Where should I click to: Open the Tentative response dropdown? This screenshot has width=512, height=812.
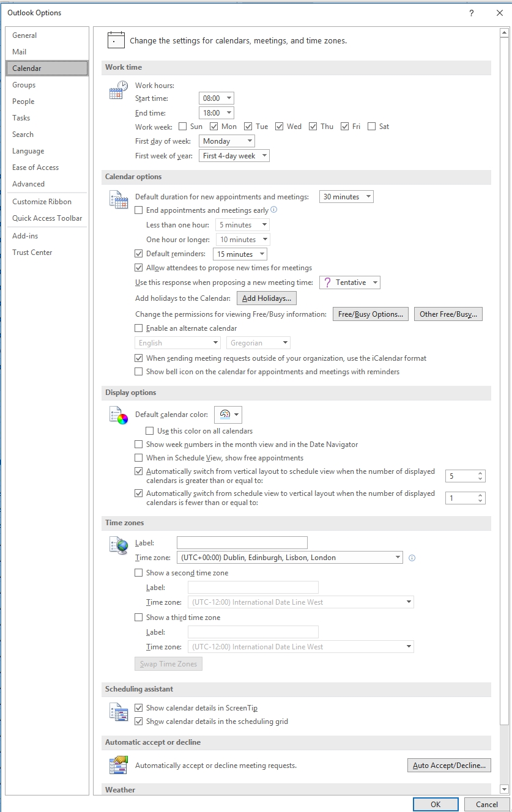(x=350, y=282)
